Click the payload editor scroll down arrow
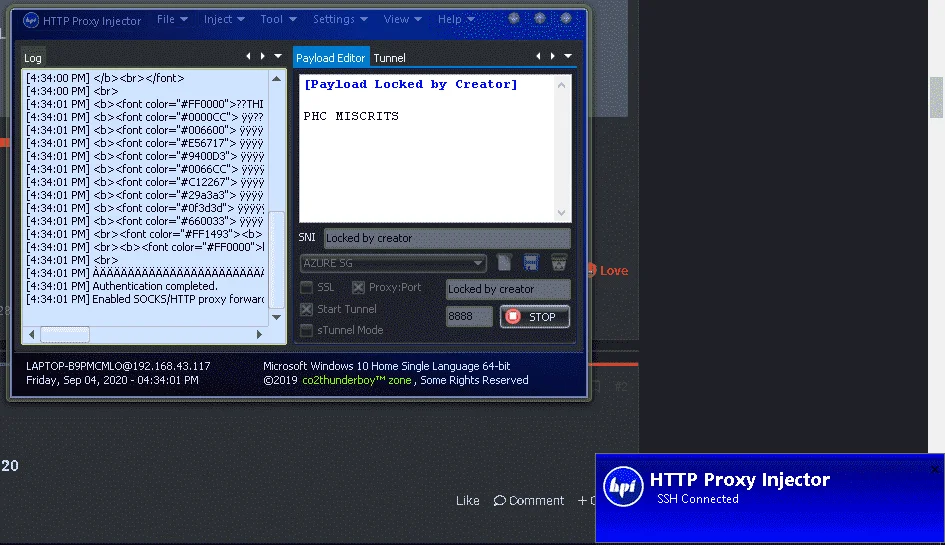This screenshot has width=945, height=545. click(562, 213)
